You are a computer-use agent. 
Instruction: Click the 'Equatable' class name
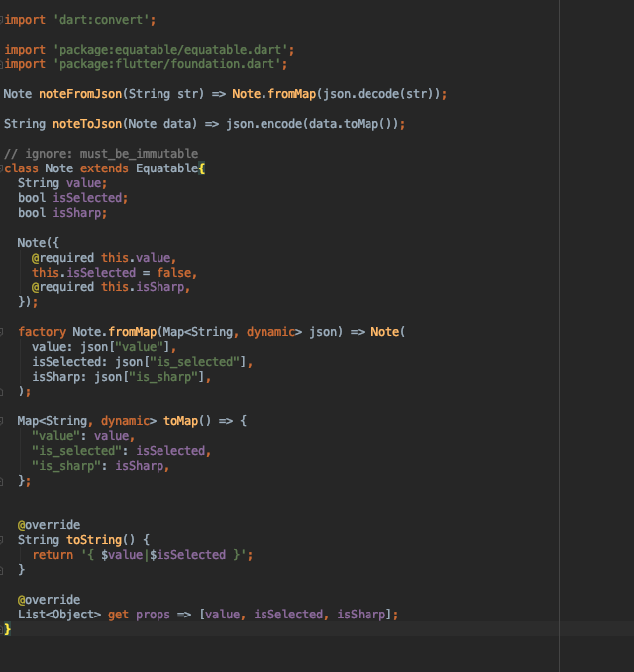click(x=167, y=168)
